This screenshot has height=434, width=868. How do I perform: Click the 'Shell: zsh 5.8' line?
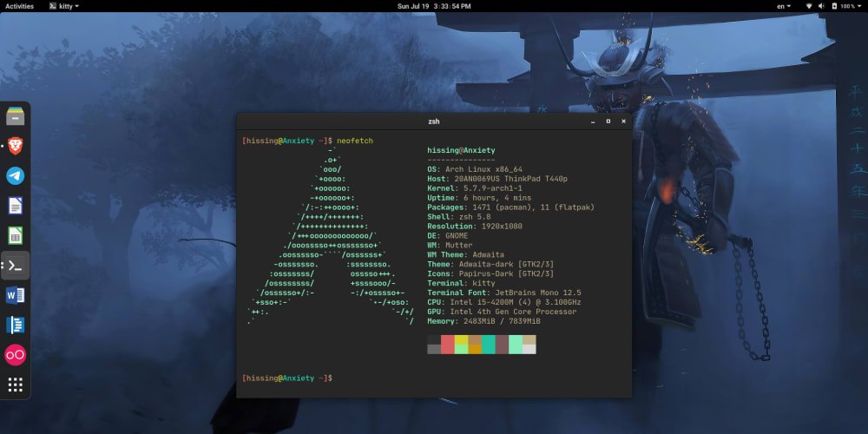point(459,217)
